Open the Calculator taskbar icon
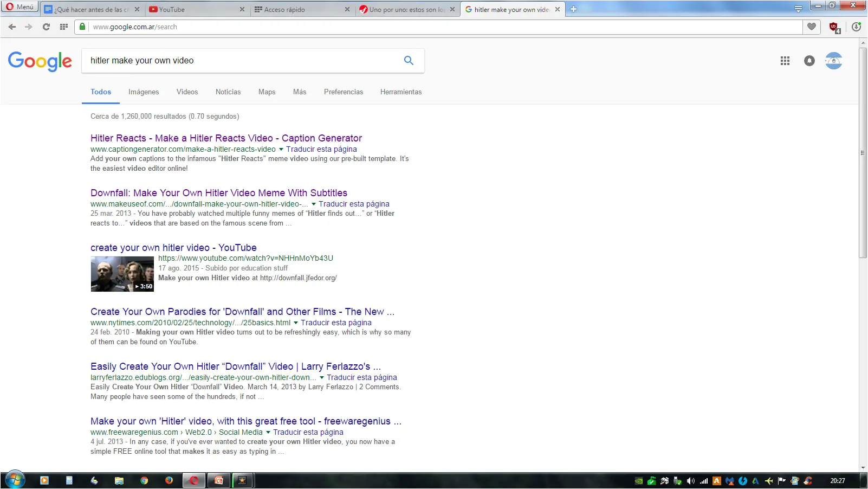Image resolution: width=868 pixels, height=489 pixels. (69, 480)
